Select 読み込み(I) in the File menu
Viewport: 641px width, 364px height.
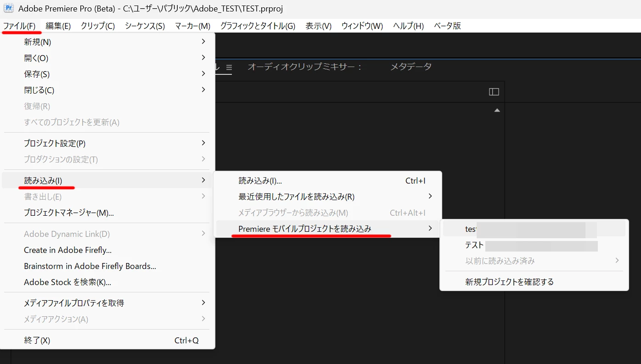tap(107, 180)
